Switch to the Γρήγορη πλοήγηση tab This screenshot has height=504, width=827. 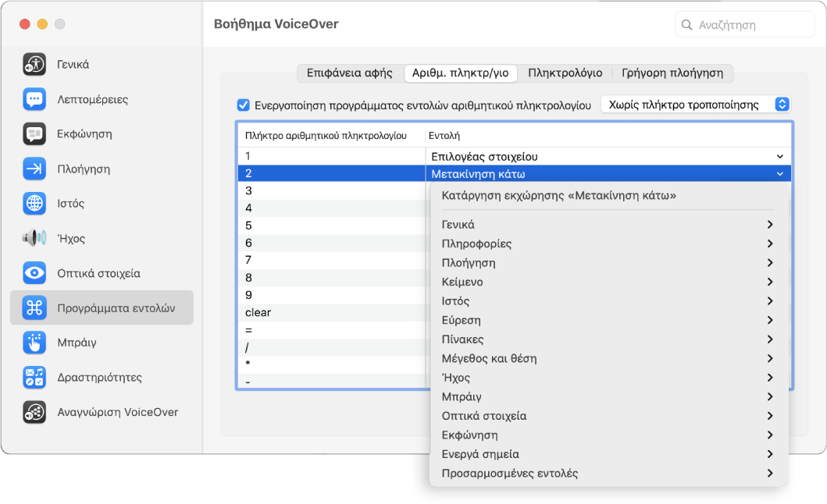click(x=672, y=73)
